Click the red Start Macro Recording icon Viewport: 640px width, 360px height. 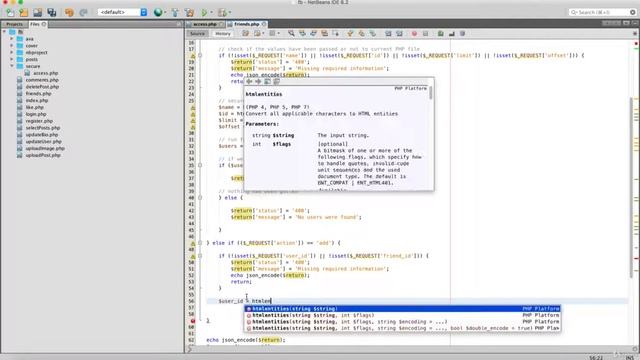414,33
